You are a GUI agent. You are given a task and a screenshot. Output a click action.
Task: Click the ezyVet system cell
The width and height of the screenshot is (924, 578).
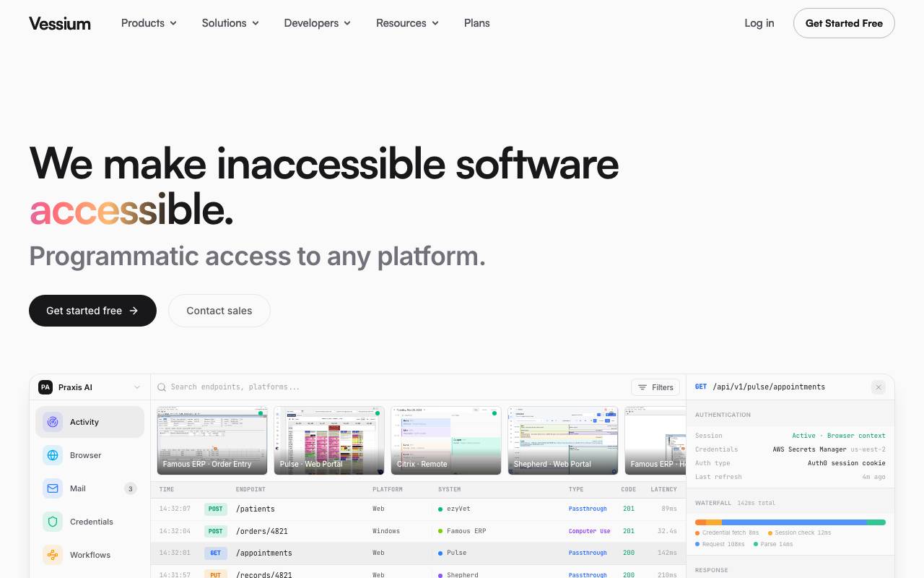click(x=454, y=509)
